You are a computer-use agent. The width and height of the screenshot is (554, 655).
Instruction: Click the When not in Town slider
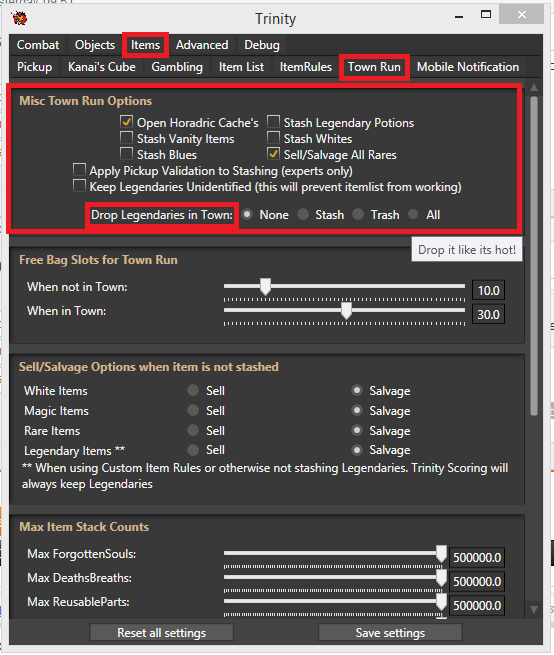(x=344, y=287)
